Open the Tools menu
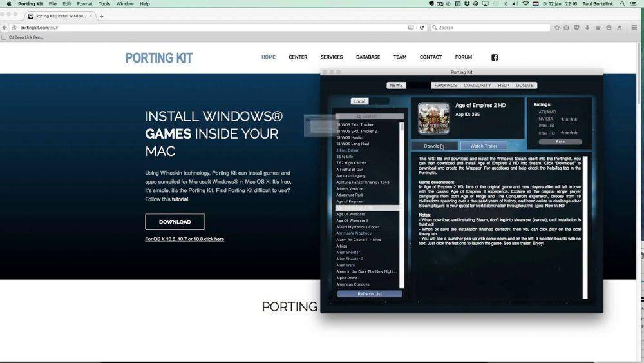Screen dimensions: 644x363 [104, 4]
